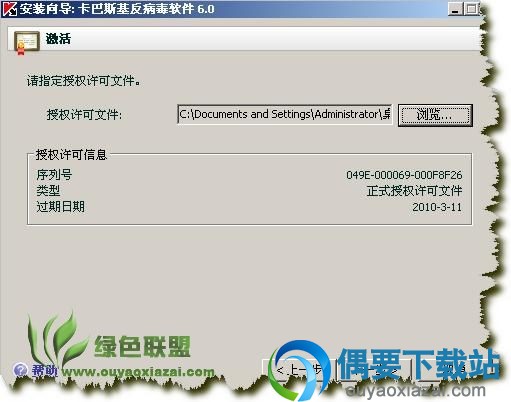Minimize the installation wizard window
The image size is (511, 402).
pos(455,9)
